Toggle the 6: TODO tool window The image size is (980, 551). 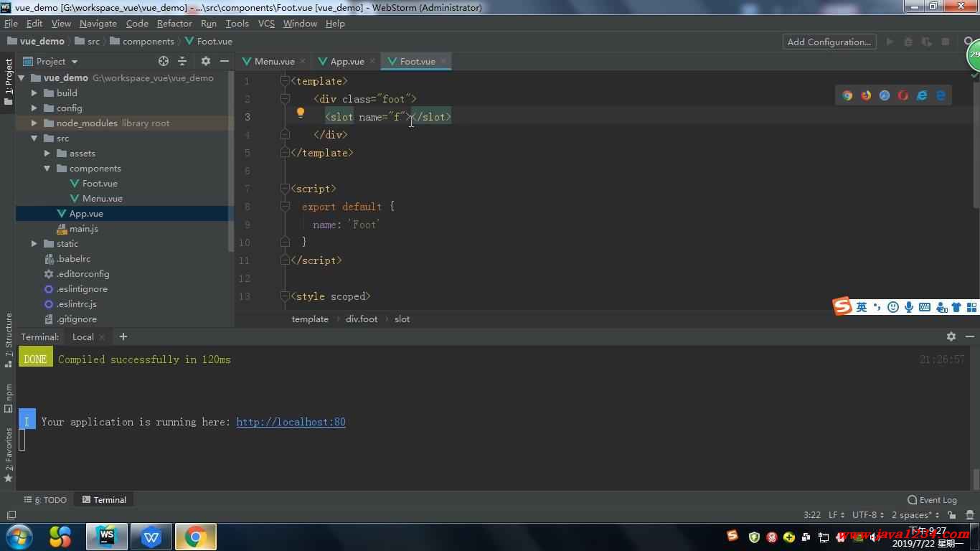(x=45, y=500)
